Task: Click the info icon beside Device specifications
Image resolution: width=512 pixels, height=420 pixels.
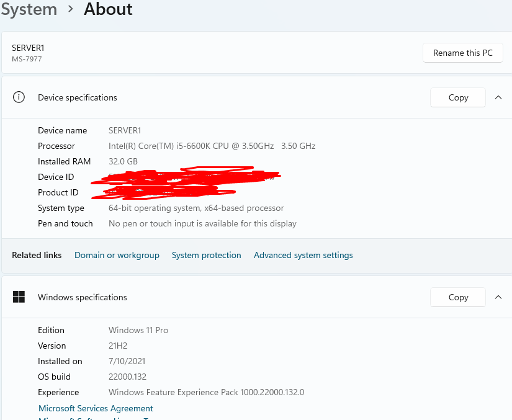Action: tap(19, 97)
